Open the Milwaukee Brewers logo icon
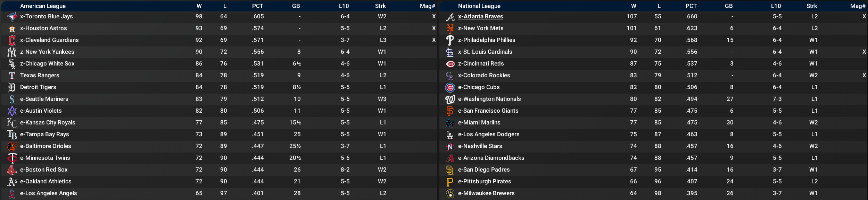The image size is (868, 200). [450, 193]
